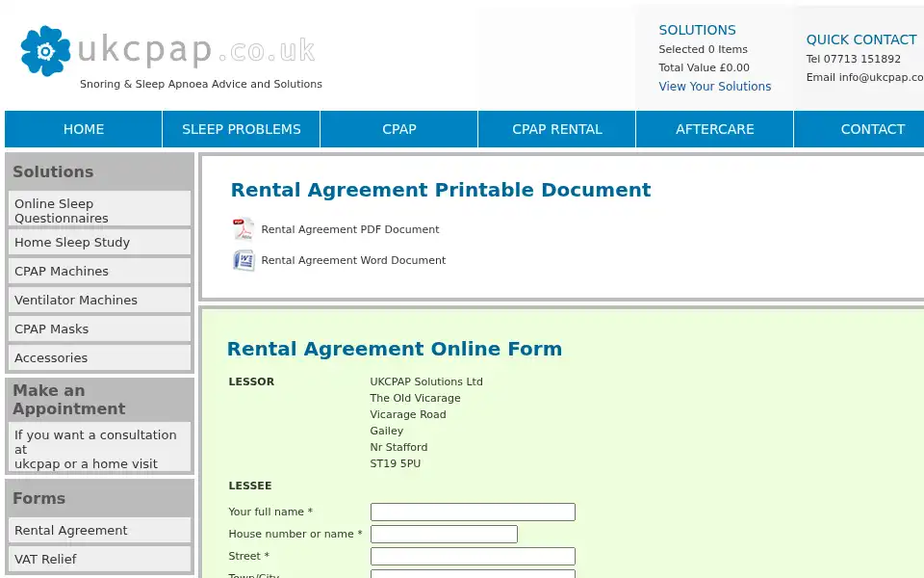Viewport: 924px width, 578px height.
Task: Click QUICK CONTACT heading
Action: coord(860,39)
